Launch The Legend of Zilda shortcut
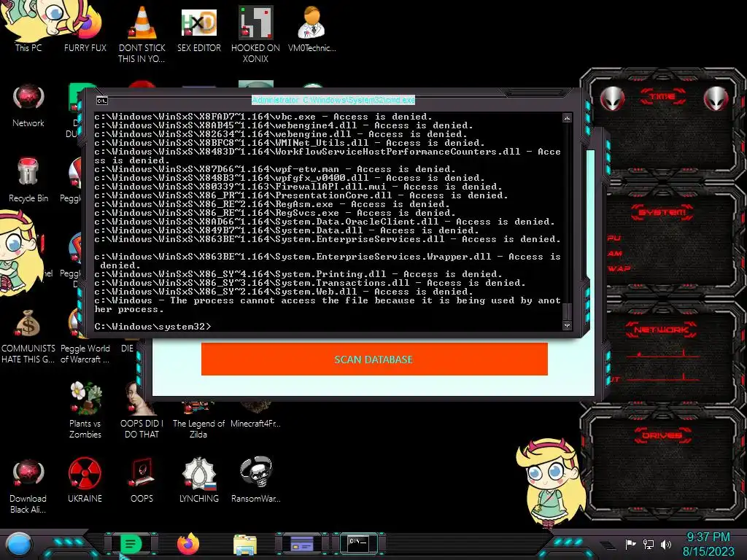The width and height of the screenshot is (747, 560). (198, 421)
